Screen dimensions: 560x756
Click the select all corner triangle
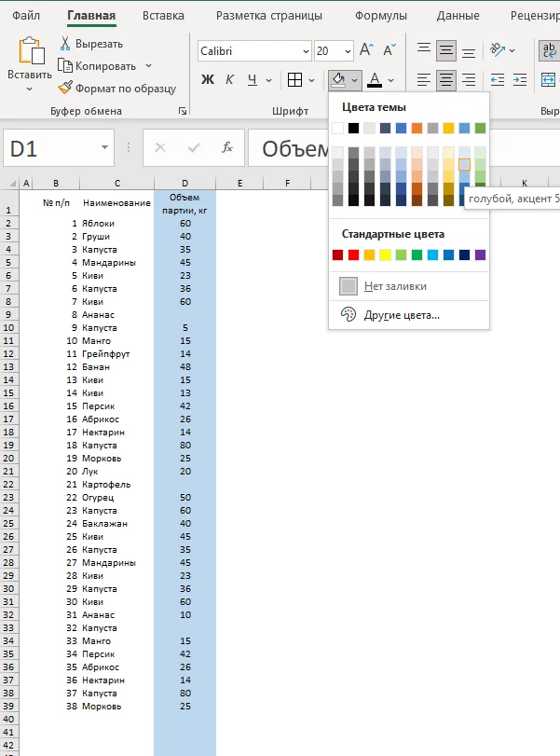(x=12, y=184)
